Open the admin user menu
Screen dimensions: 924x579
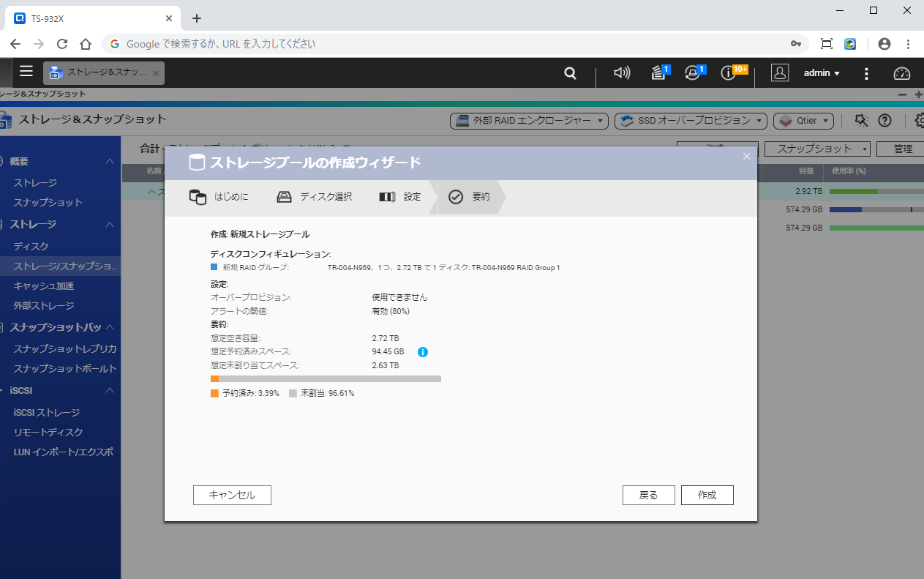821,73
